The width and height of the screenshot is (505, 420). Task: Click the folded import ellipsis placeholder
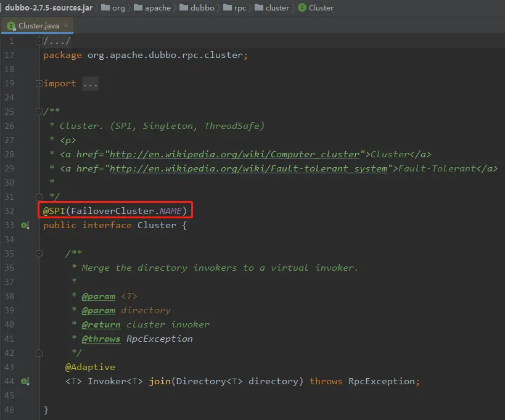click(x=90, y=84)
